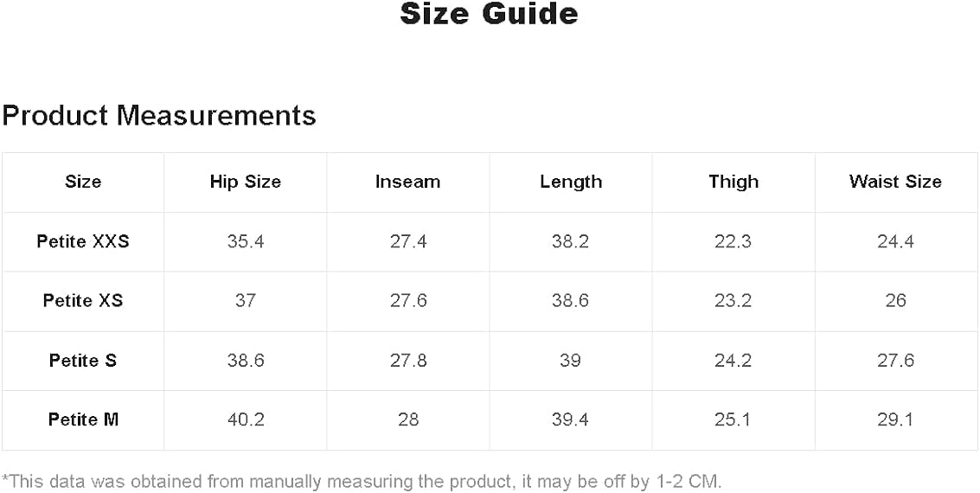Viewport: 980px width, 493px height.
Task: Click the Inseam column header
Action: coord(407,182)
